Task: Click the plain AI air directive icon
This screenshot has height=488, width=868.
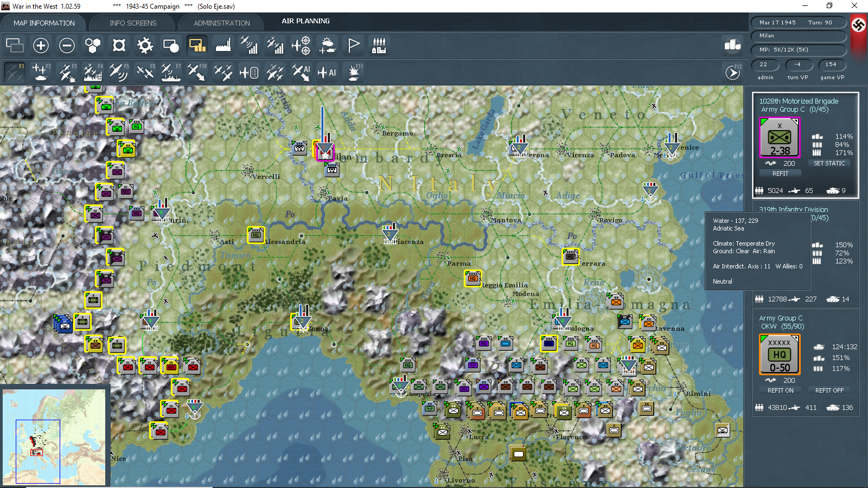Action: 327,72
